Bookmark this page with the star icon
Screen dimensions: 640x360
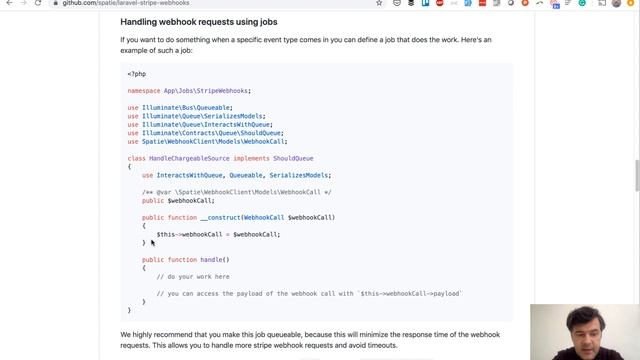[379, 3]
